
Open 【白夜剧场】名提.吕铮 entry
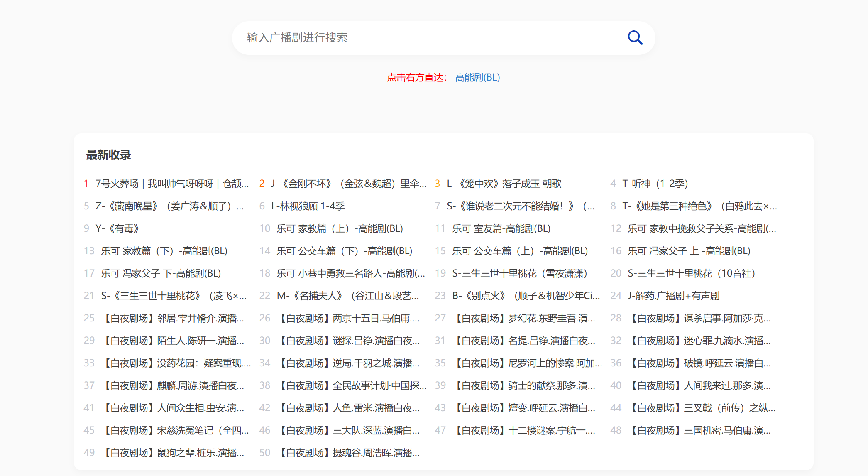point(523,341)
